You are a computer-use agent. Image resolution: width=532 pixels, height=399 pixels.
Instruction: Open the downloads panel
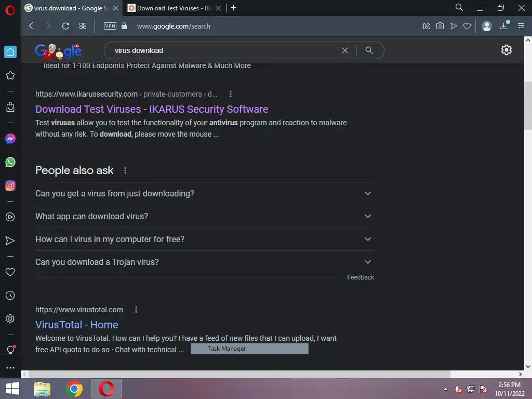(504, 26)
